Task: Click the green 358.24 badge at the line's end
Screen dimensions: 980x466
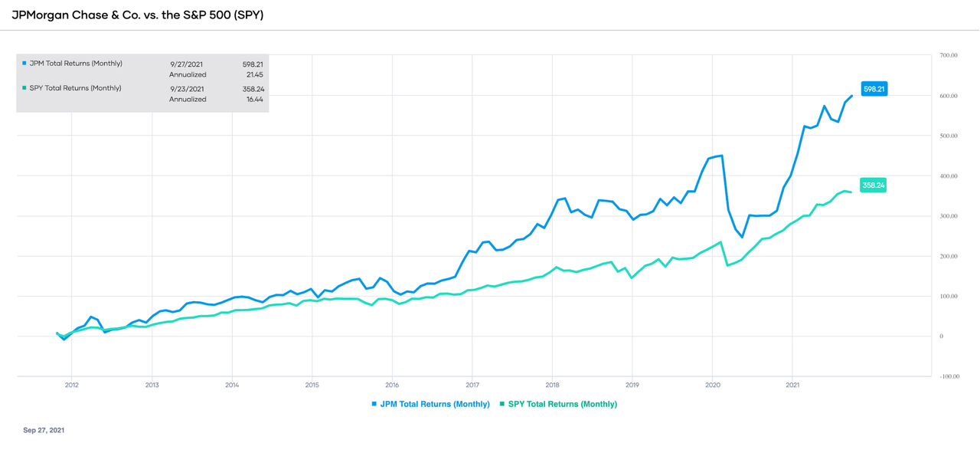Action: (874, 185)
